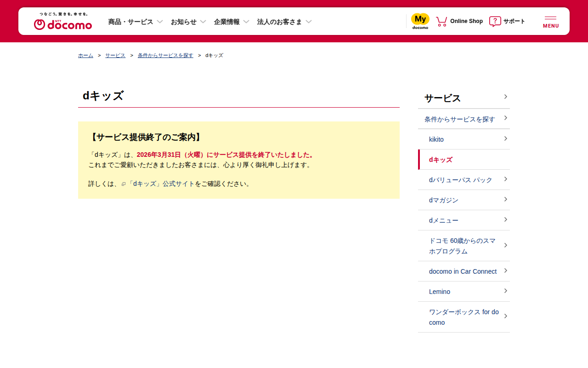Click chevron on ワンダーボックス for docomo row
The width and height of the screenshot is (588, 368).
[505, 316]
